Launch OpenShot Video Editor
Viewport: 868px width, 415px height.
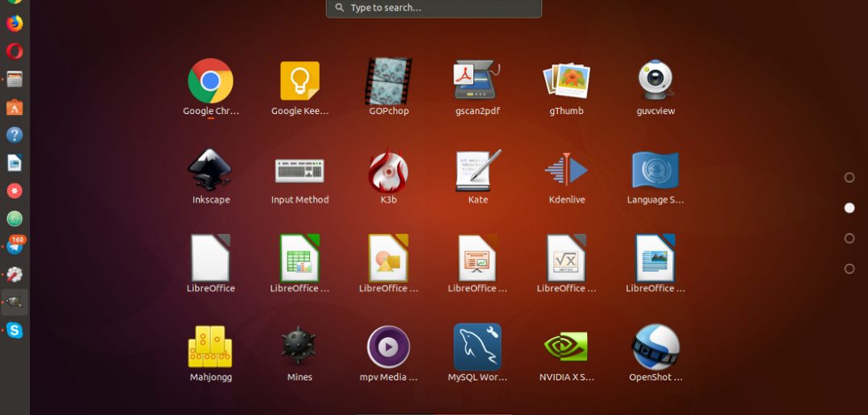click(655, 347)
